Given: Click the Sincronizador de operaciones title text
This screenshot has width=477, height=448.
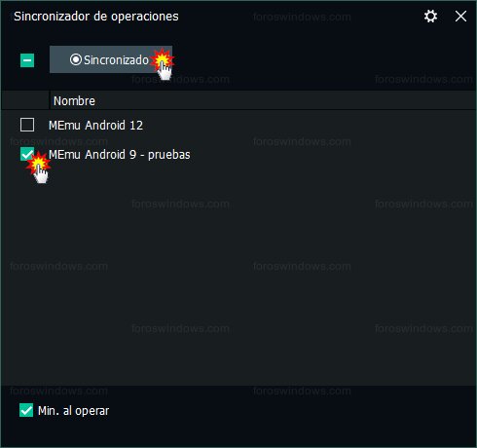Looking at the screenshot, I should 96,17.
